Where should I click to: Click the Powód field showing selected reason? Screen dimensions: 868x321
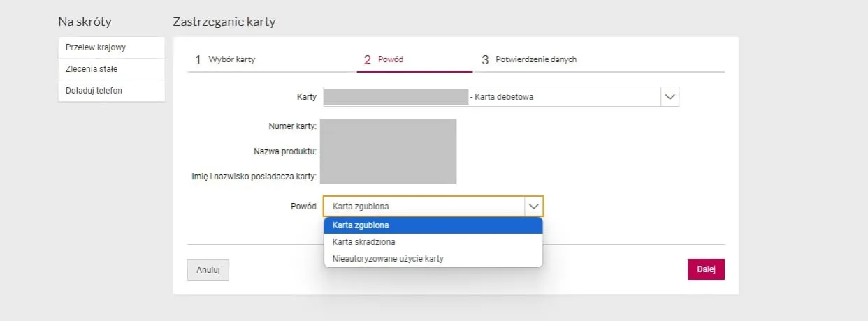pyautogui.click(x=424, y=207)
